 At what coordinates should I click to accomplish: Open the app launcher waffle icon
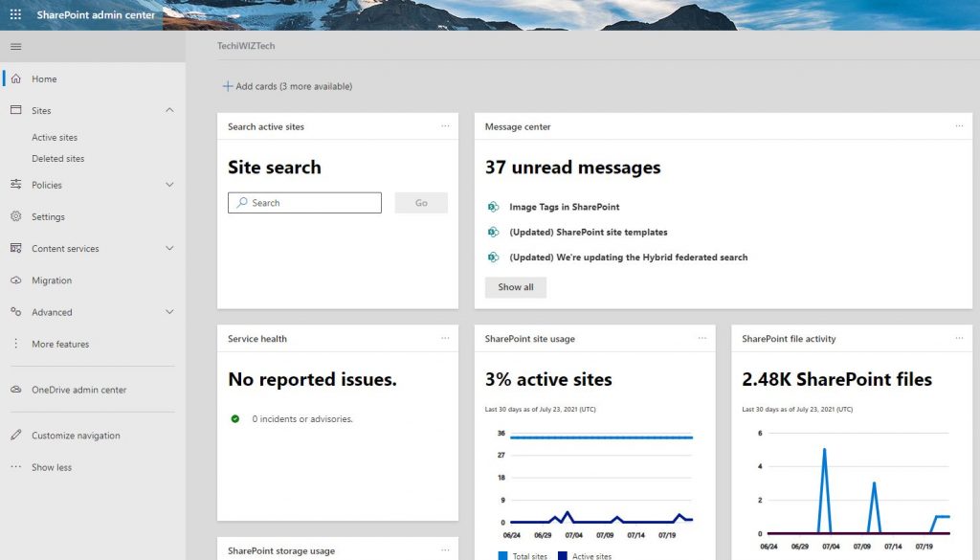[x=15, y=14]
